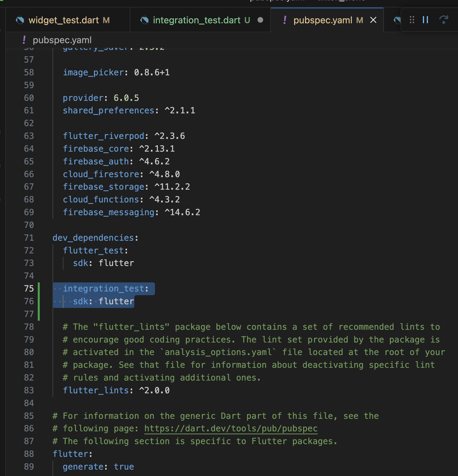Click the firebase_core entry
Image resolution: width=458 pixels, height=476 pixels.
click(x=119, y=149)
